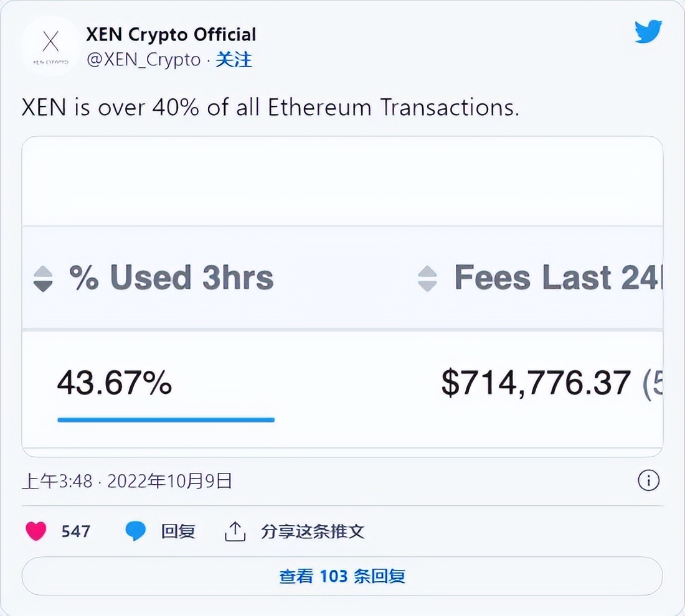Expand replies via '查看 103 条回复'
The height and width of the screenshot is (616, 685).
coord(342,576)
